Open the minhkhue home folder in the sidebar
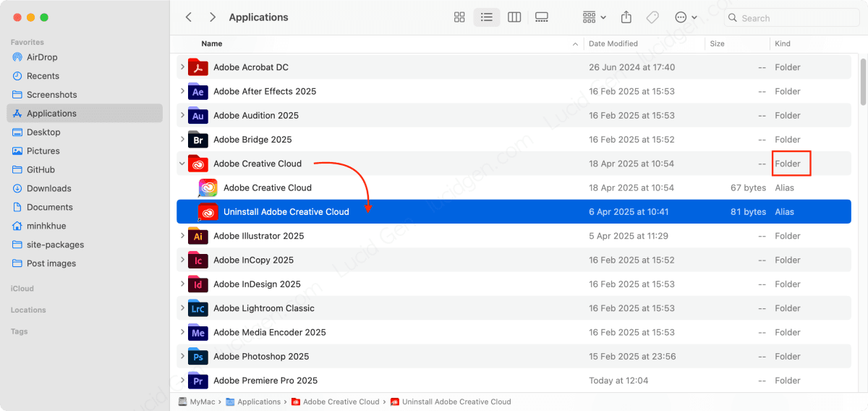Screen dimensions: 868x411 85,226
